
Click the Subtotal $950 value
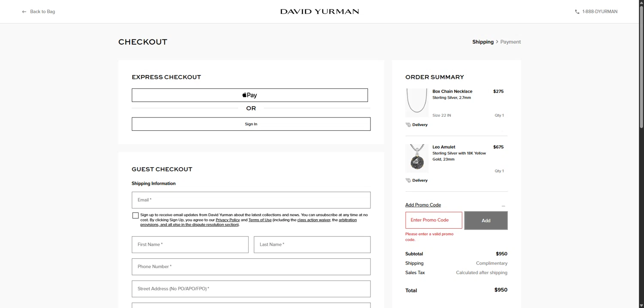pyautogui.click(x=501, y=254)
